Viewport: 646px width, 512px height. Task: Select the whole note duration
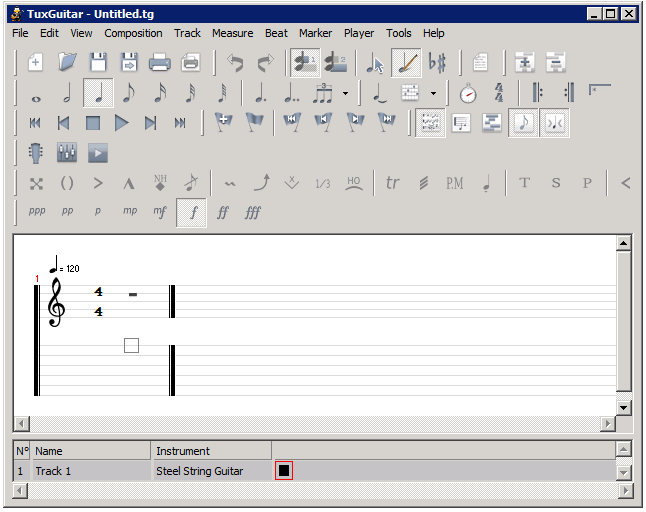click(x=36, y=94)
